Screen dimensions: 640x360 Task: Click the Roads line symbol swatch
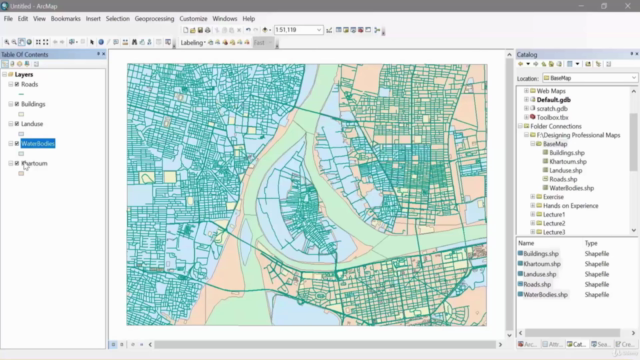(21, 94)
